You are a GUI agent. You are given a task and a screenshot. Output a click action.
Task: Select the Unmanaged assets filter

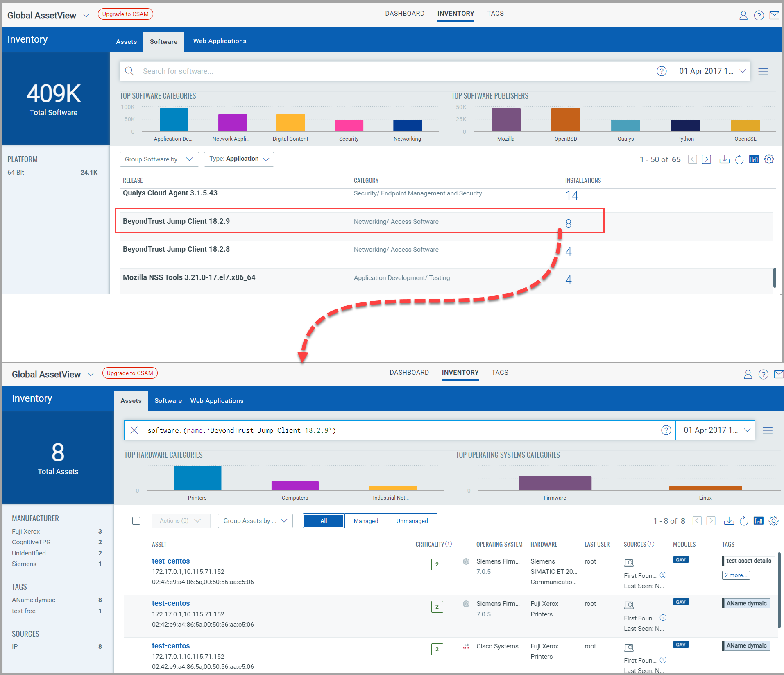tap(412, 521)
